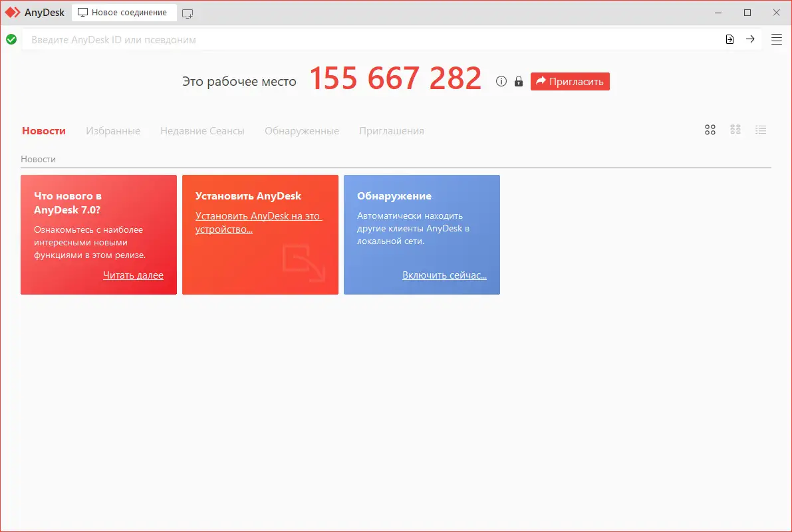792x532 pixels.
Task: Click the connect arrow icon
Action: (750, 39)
